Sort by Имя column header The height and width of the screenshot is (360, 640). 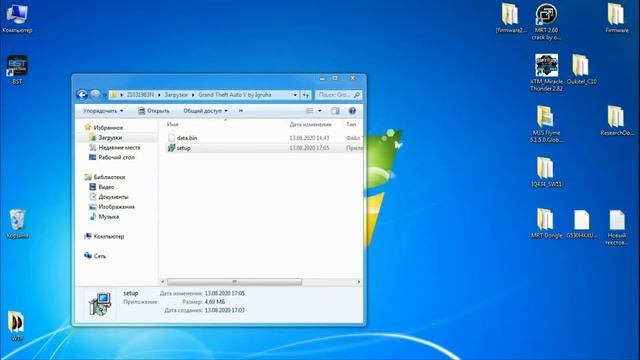click(x=172, y=124)
